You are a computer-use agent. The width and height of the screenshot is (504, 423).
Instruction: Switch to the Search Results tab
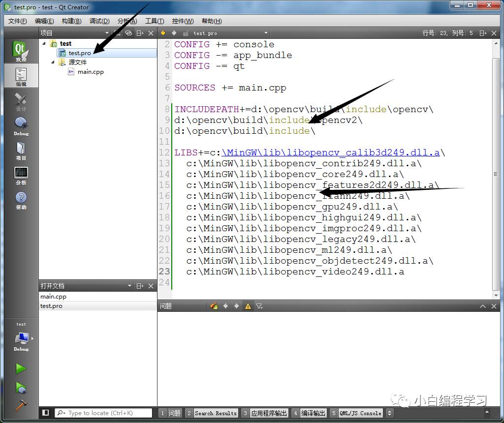[x=212, y=413]
